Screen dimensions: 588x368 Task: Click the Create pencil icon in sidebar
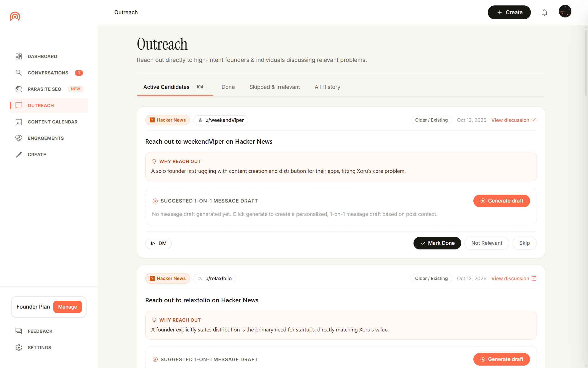pos(19,155)
